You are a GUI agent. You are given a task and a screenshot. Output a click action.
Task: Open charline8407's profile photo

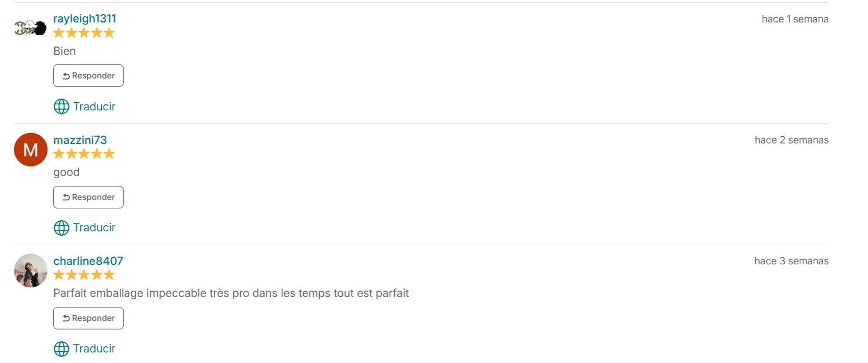pyautogui.click(x=31, y=271)
